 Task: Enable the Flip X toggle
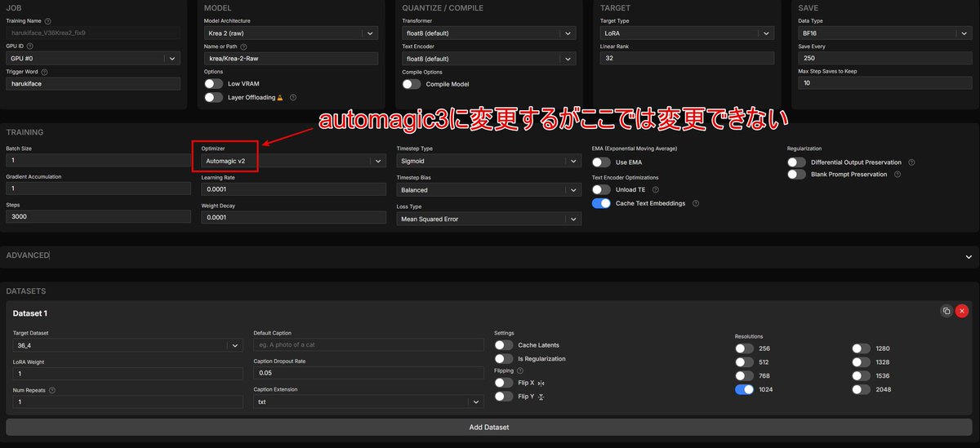(x=504, y=383)
